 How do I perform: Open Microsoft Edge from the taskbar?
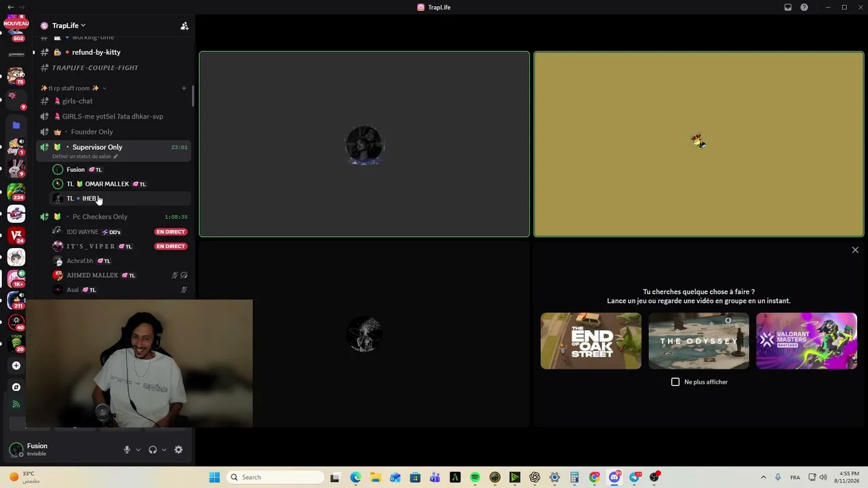tap(355, 477)
